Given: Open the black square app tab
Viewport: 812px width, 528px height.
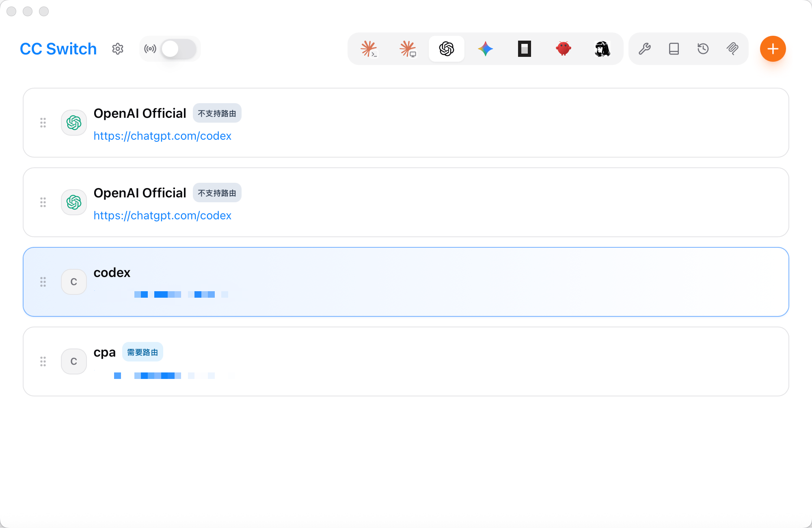Looking at the screenshot, I should tap(525, 49).
